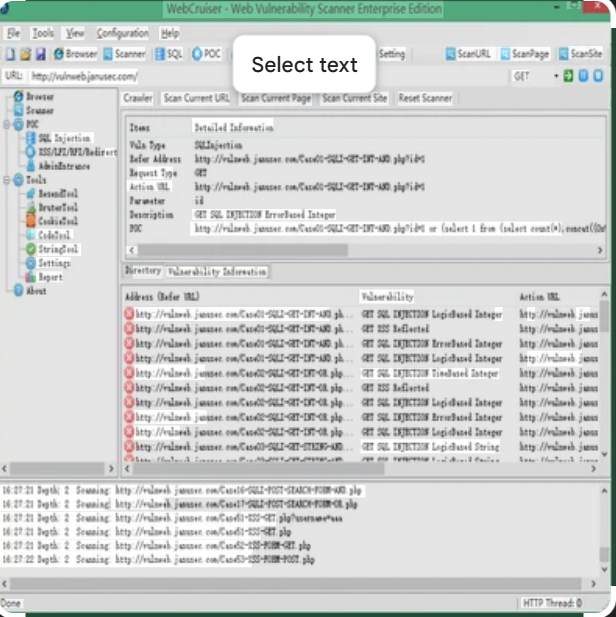Viewport: 616px width, 617px height.
Task: Open the Tools menu
Action: click(x=43, y=33)
